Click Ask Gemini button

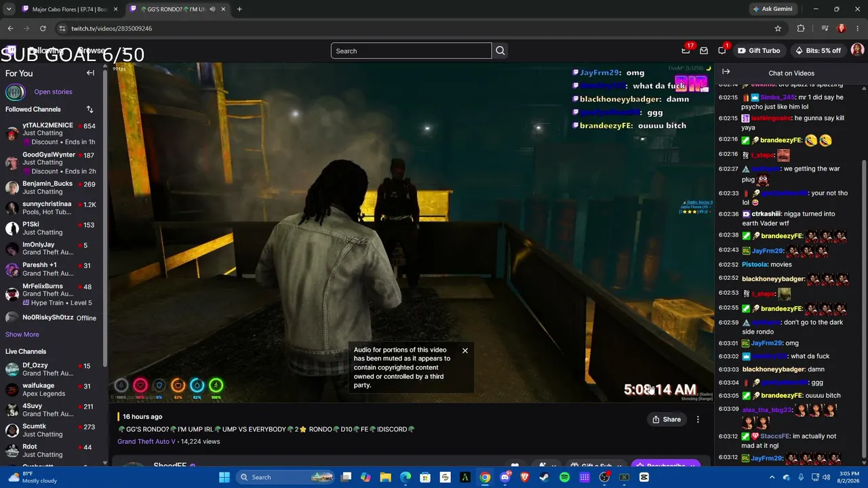(x=772, y=9)
